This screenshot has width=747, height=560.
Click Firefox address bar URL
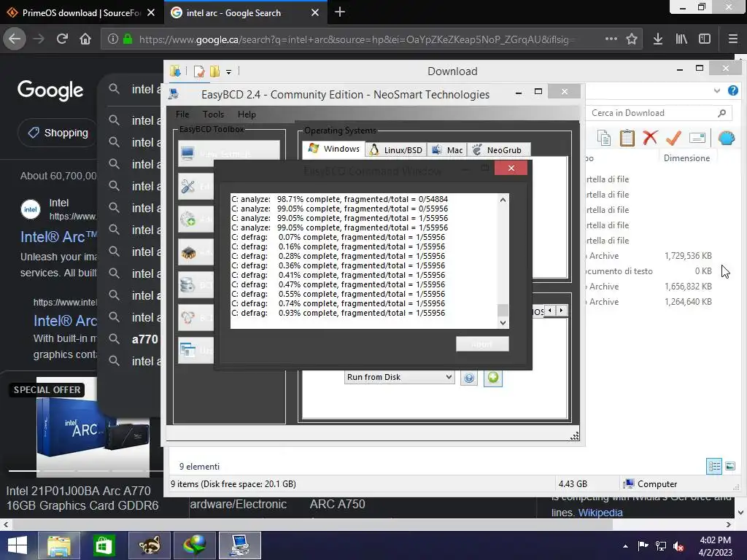coord(356,39)
